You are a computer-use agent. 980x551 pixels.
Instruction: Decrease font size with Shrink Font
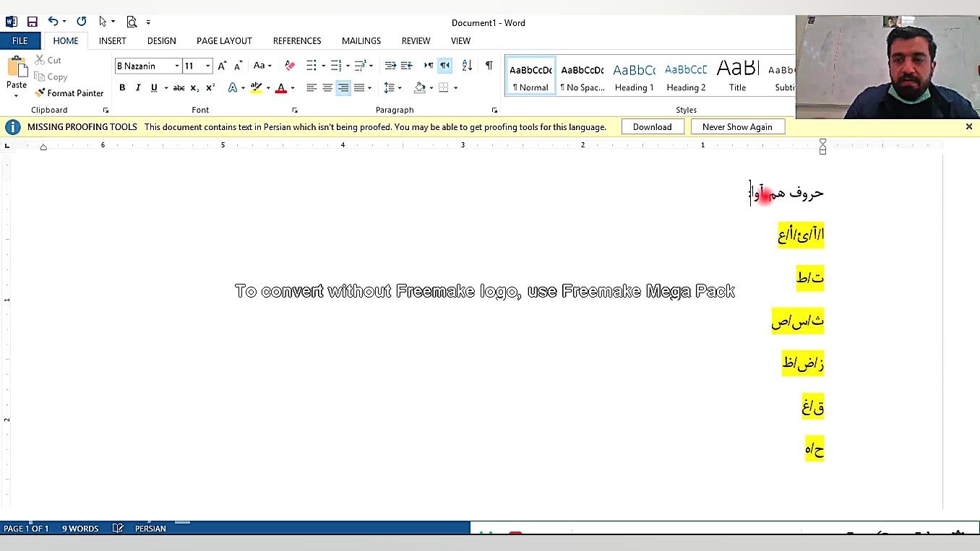tap(238, 66)
